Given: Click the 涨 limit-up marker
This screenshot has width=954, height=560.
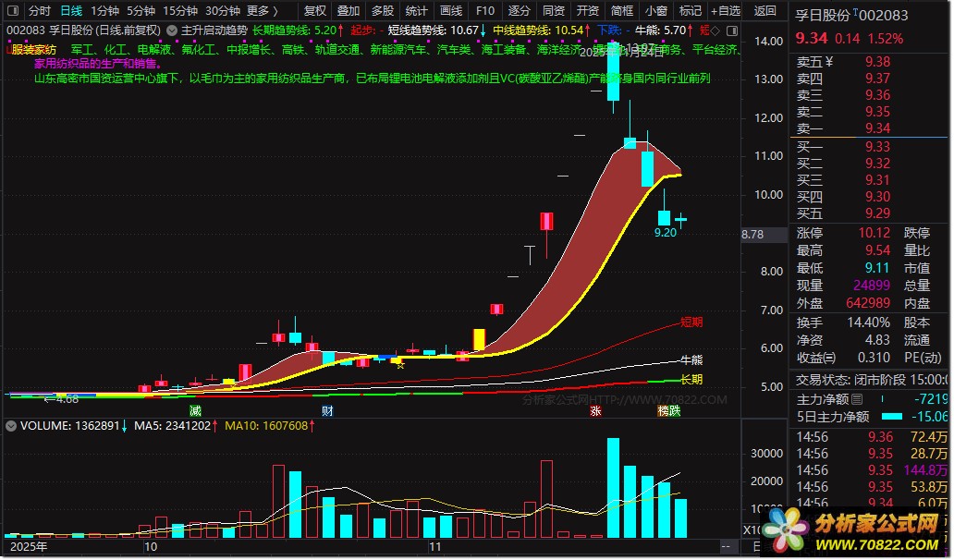Looking at the screenshot, I should pos(595,411).
